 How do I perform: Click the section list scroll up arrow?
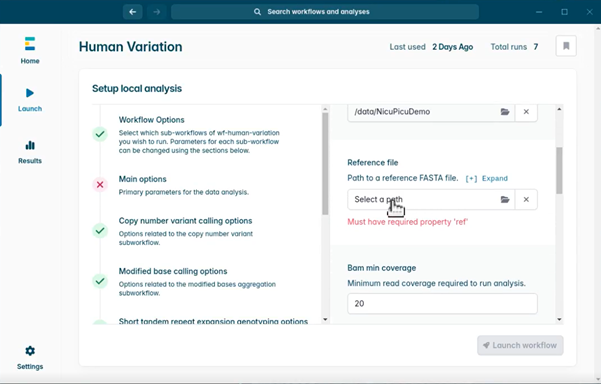(x=325, y=109)
